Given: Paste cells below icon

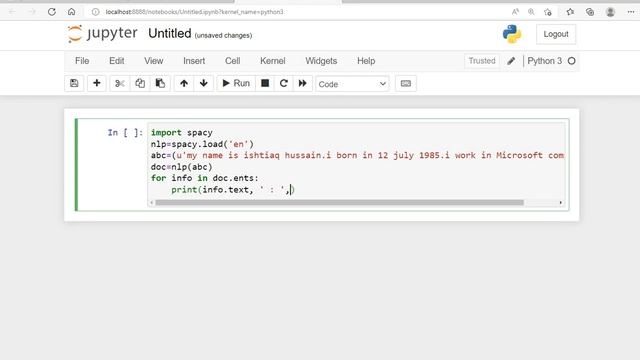Looking at the screenshot, I should click(160, 83).
